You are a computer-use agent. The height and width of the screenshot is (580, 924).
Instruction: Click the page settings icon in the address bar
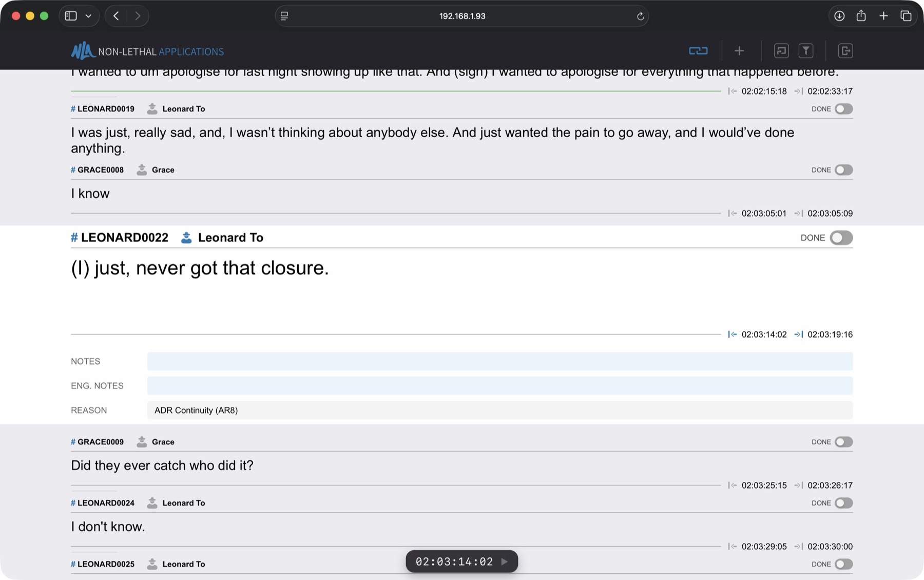(284, 16)
